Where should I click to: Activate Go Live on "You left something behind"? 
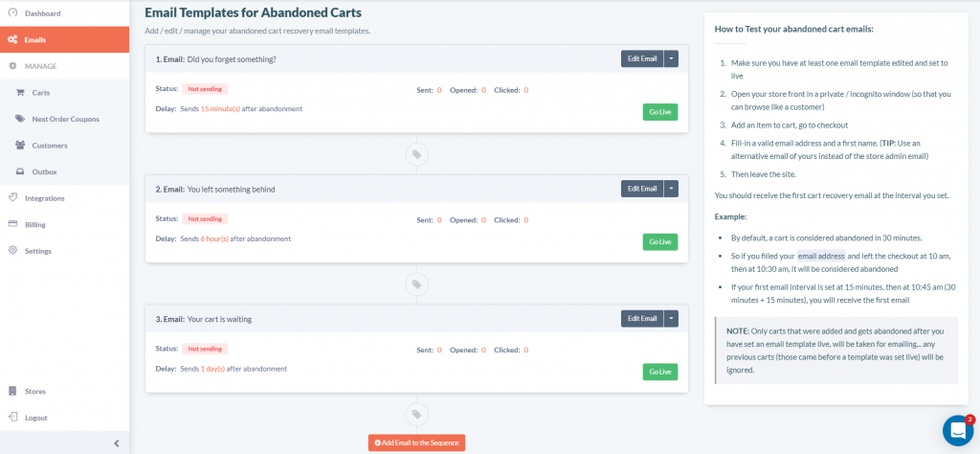pos(660,242)
